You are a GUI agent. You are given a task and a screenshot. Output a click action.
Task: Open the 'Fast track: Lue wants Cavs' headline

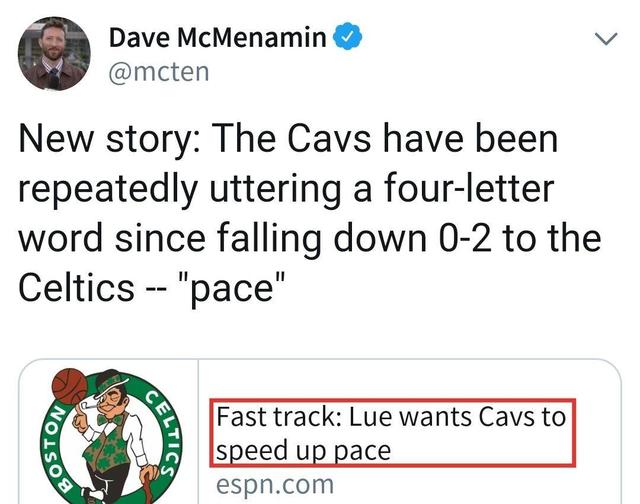tap(392, 416)
